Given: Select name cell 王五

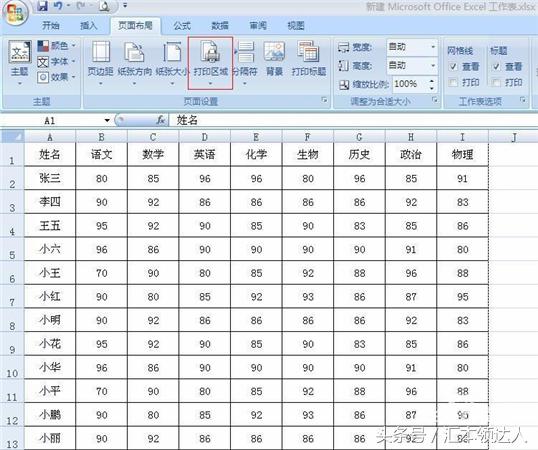Looking at the screenshot, I should click(50, 225).
